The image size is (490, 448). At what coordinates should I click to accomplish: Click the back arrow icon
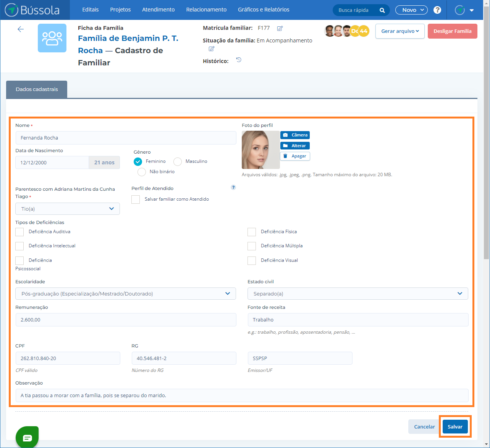point(21,29)
